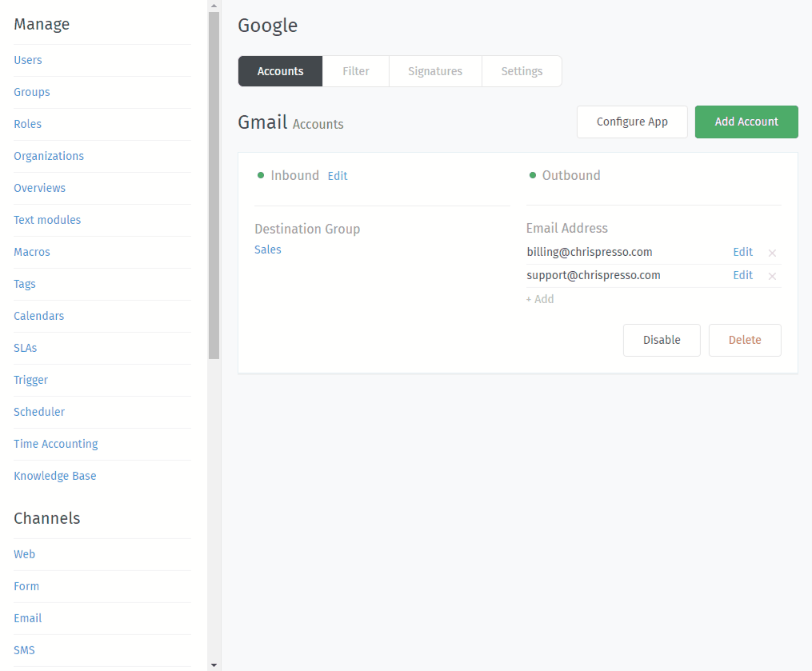Viewport: 812px width, 671px height.
Task: Open the Settings tab
Action: (522, 71)
